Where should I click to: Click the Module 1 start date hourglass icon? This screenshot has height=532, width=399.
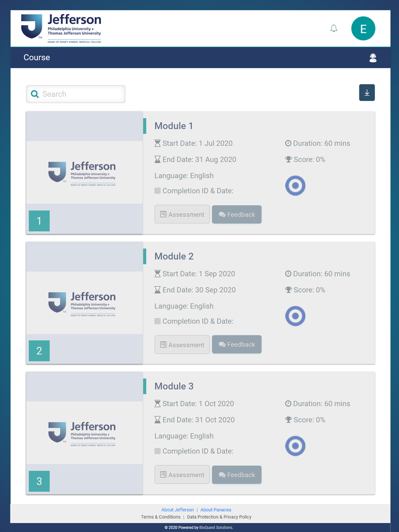pos(158,143)
